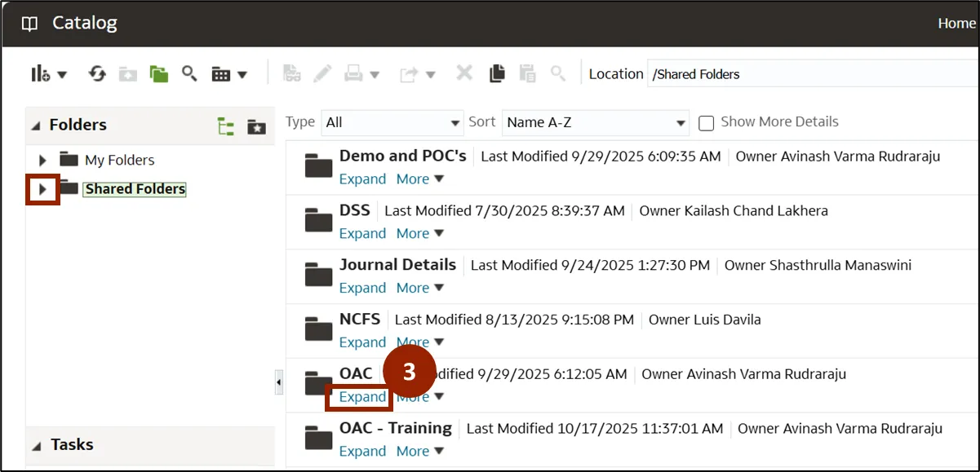Expand the Shared Folders tree node

point(43,189)
